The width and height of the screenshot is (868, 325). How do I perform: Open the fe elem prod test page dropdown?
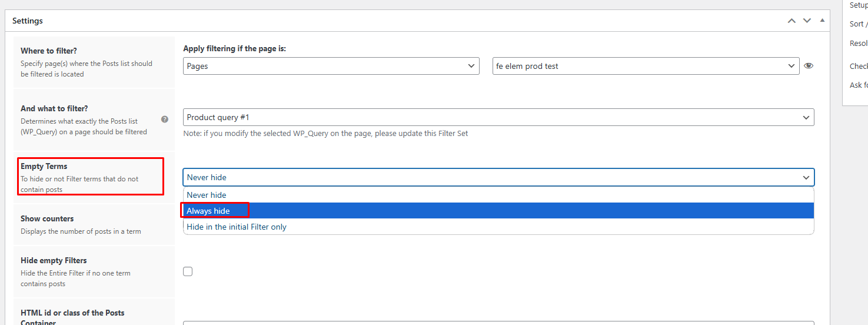coord(646,66)
